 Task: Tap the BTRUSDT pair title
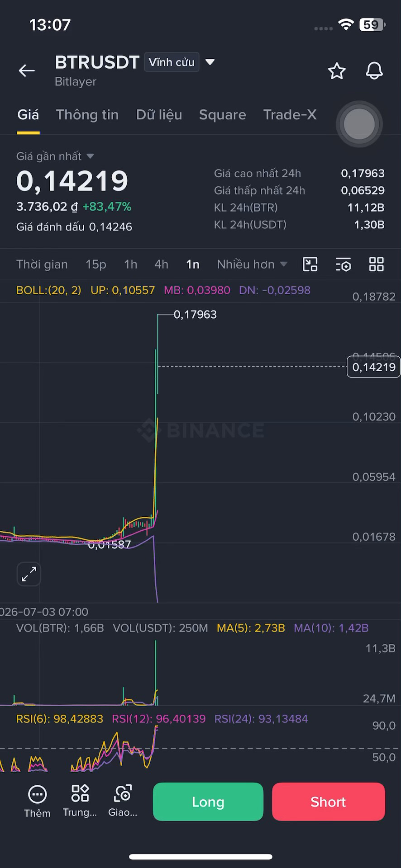(x=97, y=62)
